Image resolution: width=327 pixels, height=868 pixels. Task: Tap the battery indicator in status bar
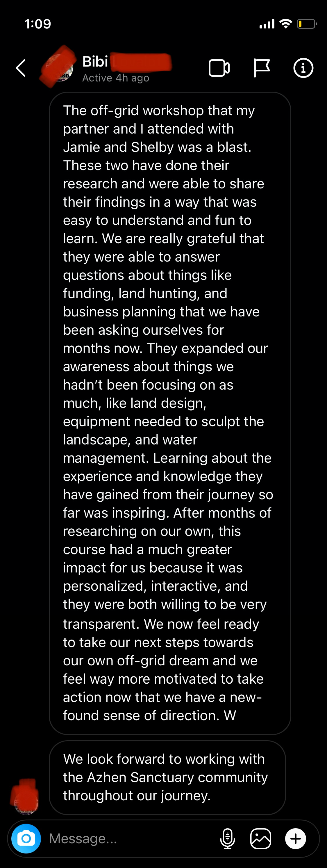306,24
